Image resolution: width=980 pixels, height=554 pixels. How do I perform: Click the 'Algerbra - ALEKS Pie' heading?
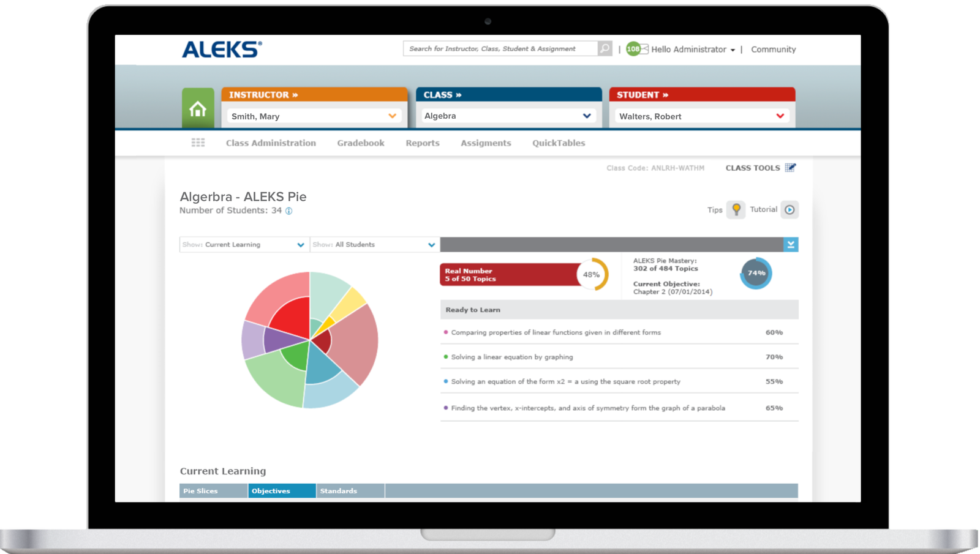[243, 197]
